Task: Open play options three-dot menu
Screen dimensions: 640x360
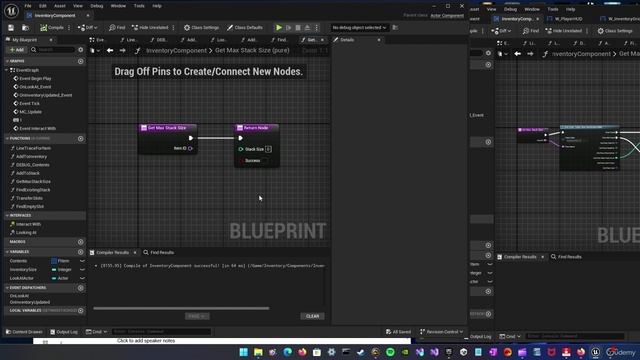Action: [x=316, y=28]
